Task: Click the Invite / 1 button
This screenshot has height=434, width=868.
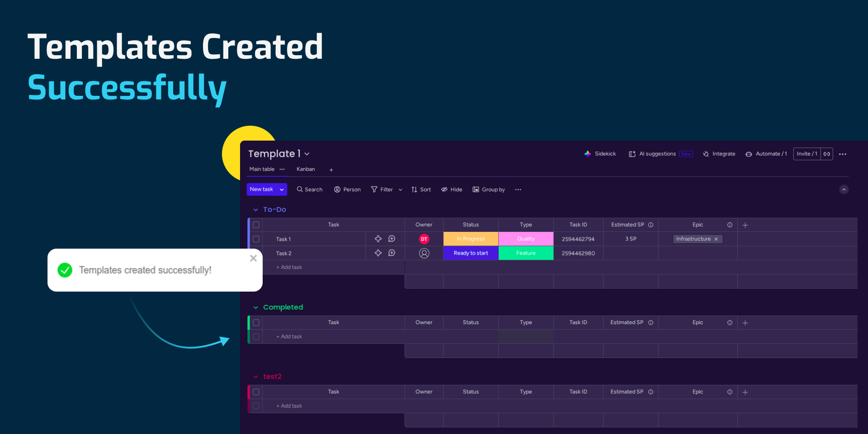Action: pos(807,154)
